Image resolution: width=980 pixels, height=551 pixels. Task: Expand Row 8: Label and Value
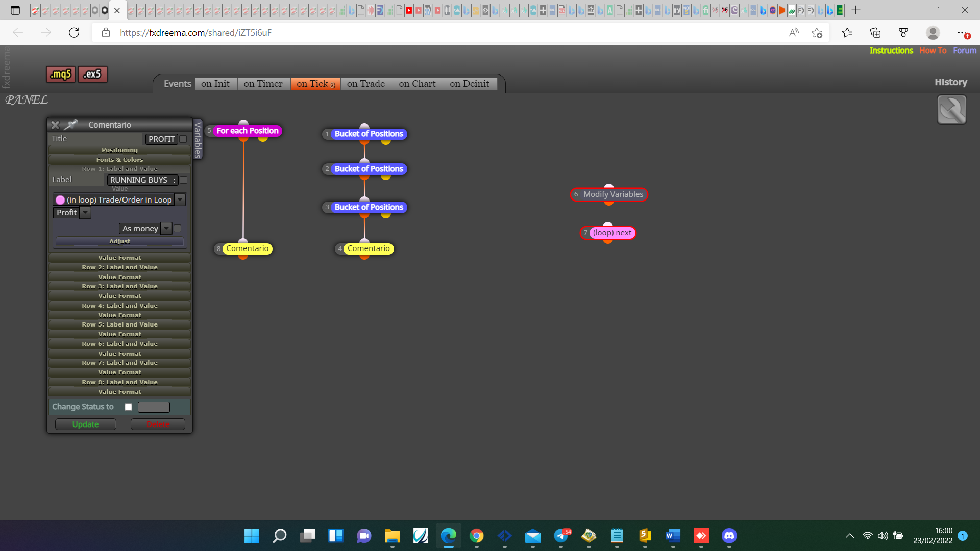(x=119, y=382)
